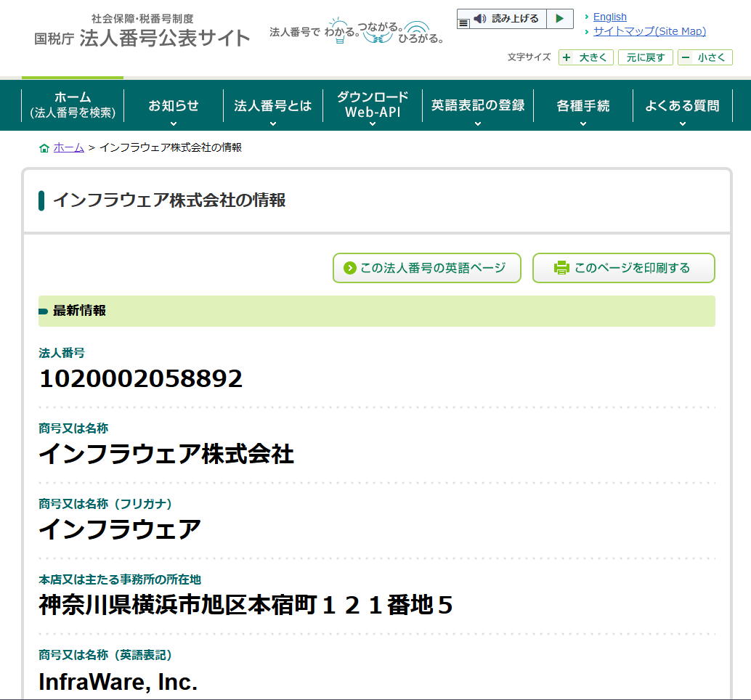Click the corporate number 1020002058892
This screenshot has width=751, height=700.
[x=141, y=379]
